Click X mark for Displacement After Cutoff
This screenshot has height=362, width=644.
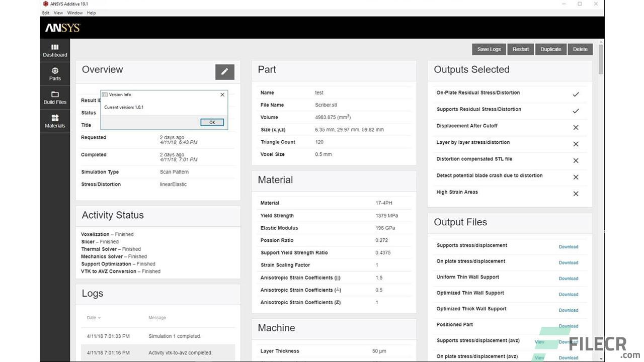pos(576,127)
